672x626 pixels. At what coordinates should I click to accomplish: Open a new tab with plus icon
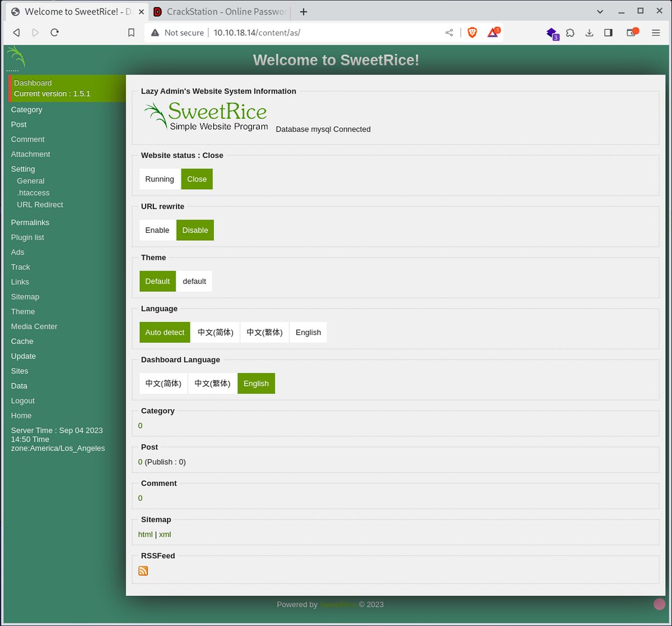point(304,12)
